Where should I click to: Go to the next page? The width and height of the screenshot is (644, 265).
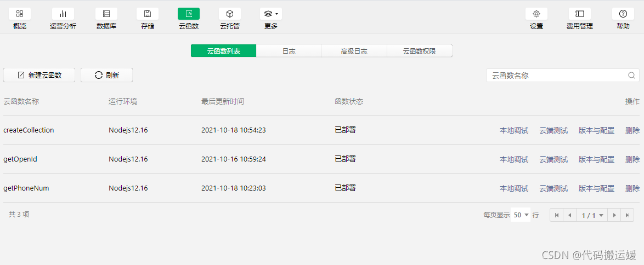pyautogui.click(x=614, y=215)
